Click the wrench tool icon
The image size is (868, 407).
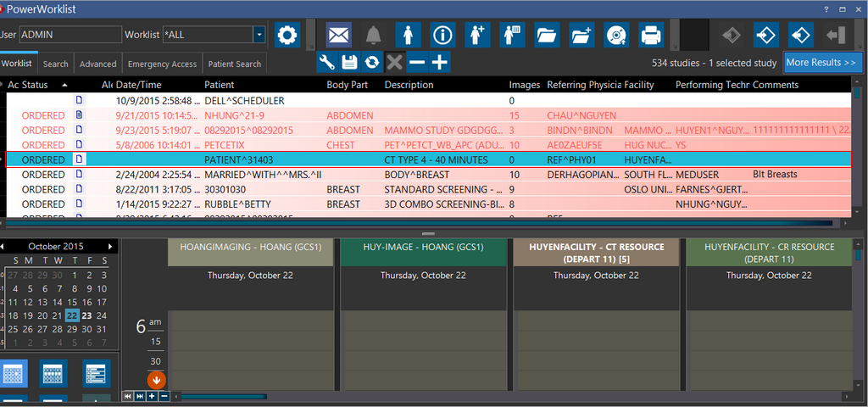(327, 62)
